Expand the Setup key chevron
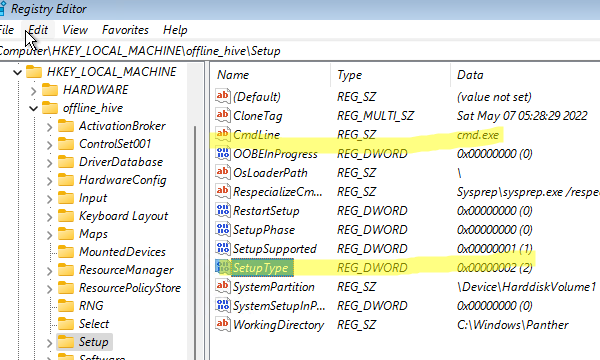 click(49, 342)
